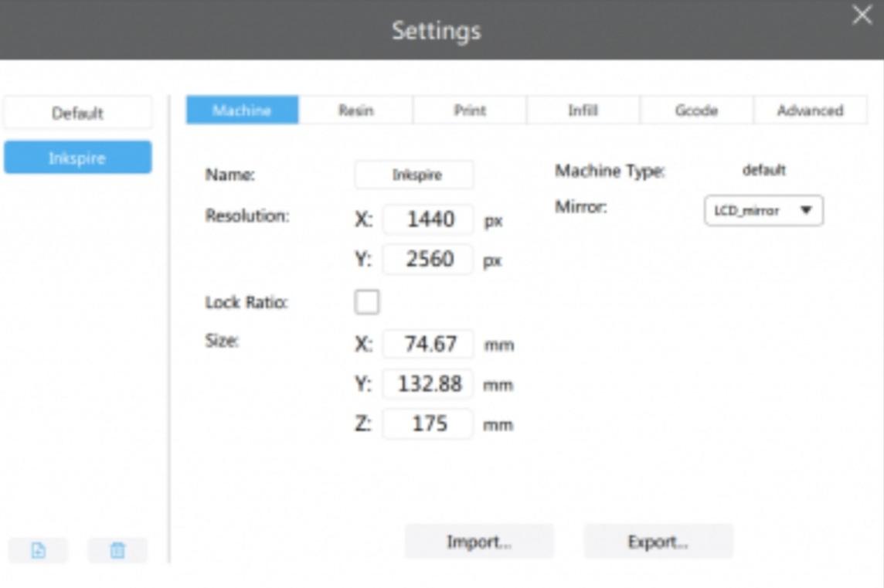Click the delete profile trash icon

(117, 550)
